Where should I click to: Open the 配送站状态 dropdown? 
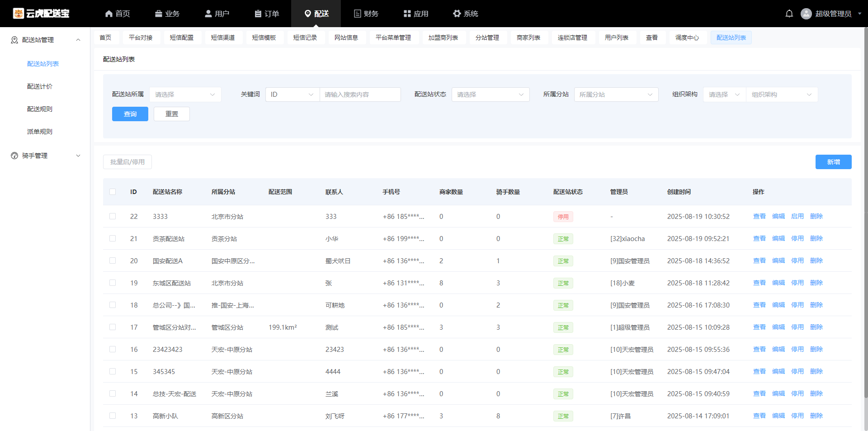pos(490,95)
